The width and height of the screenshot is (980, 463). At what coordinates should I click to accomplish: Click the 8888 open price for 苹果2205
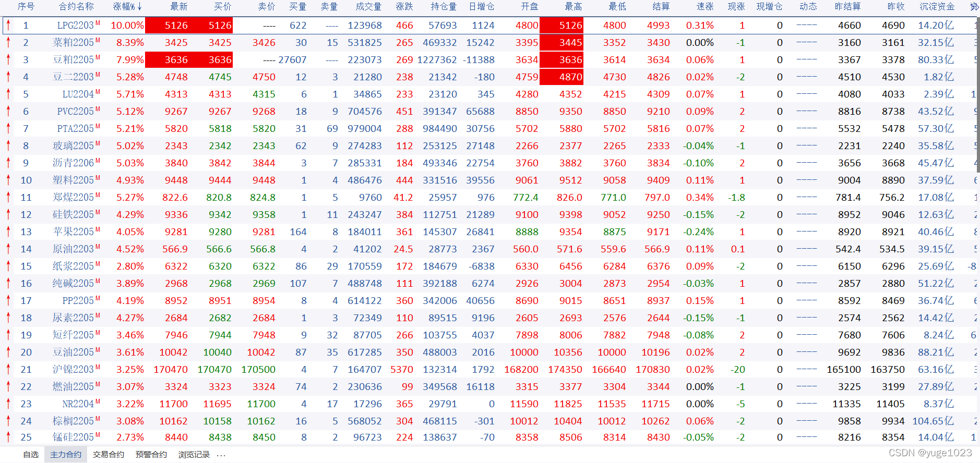(x=527, y=232)
